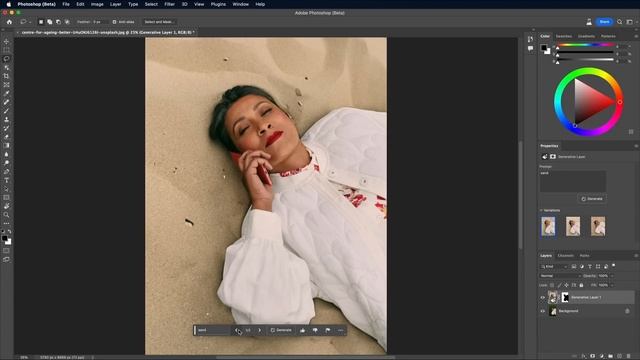Select the Brush tool
The width and height of the screenshot is (640, 360).
[x=6, y=111]
